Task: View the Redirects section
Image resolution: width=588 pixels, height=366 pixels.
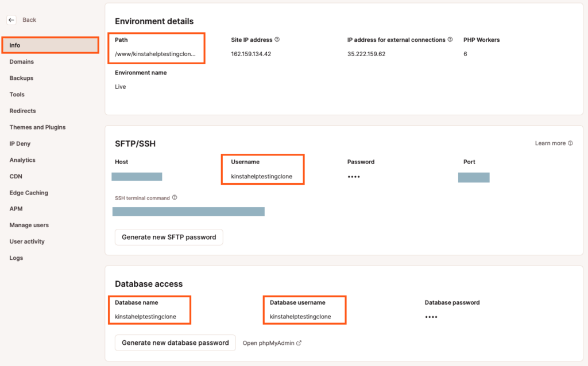Action: coord(22,111)
